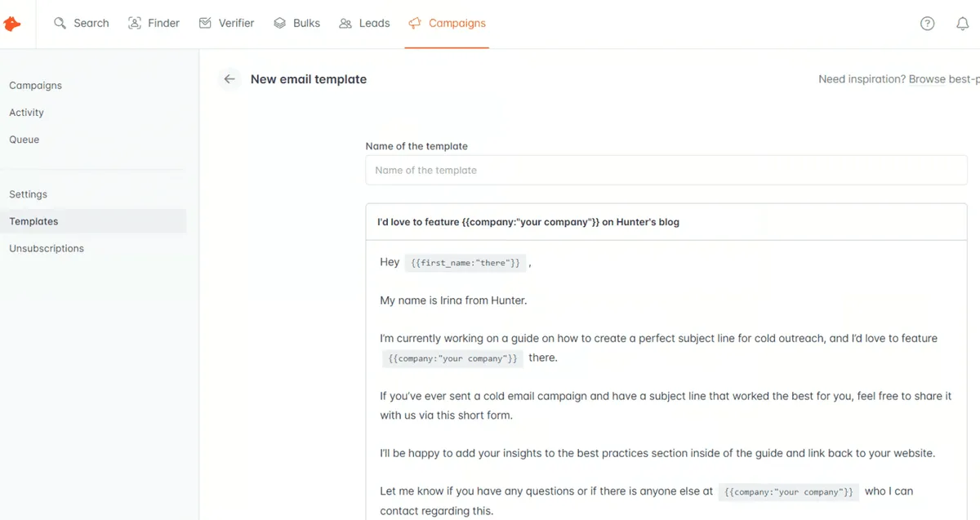The width and height of the screenshot is (980, 520).
Task: Click the Leads people icon
Action: tap(345, 24)
